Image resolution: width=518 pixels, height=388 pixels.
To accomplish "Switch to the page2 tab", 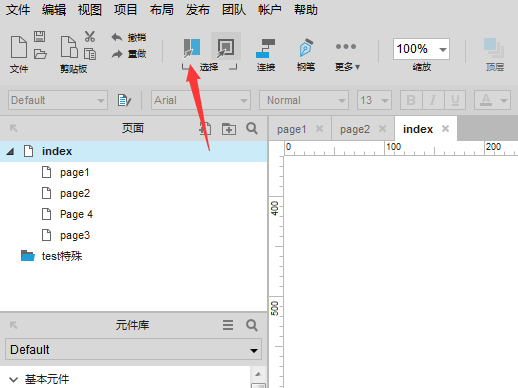I will 355,129.
